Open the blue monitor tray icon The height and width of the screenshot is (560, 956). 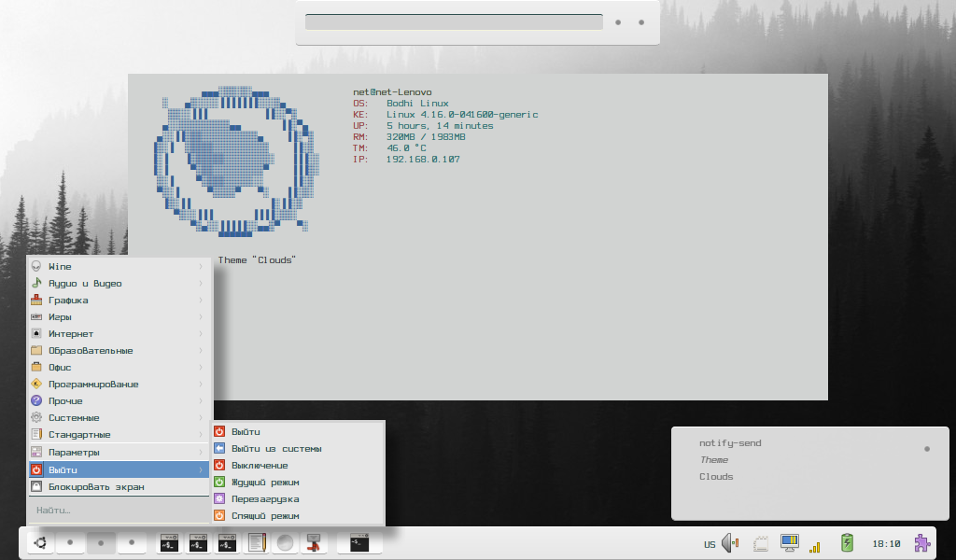pos(790,542)
